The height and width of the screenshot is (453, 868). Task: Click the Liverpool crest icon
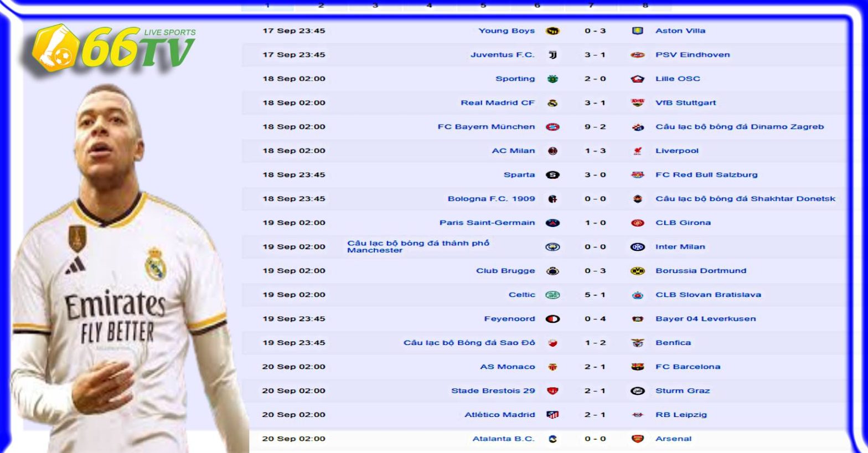pos(638,151)
